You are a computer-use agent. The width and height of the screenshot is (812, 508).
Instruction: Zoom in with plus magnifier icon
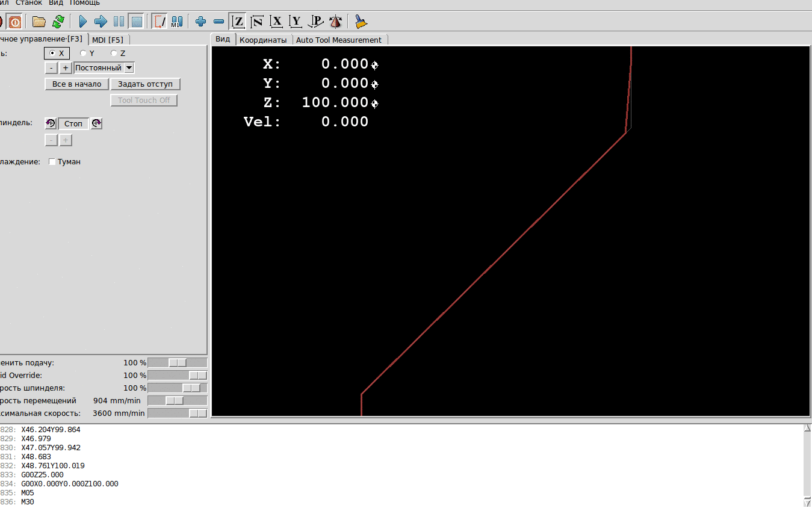pyautogui.click(x=201, y=22)
